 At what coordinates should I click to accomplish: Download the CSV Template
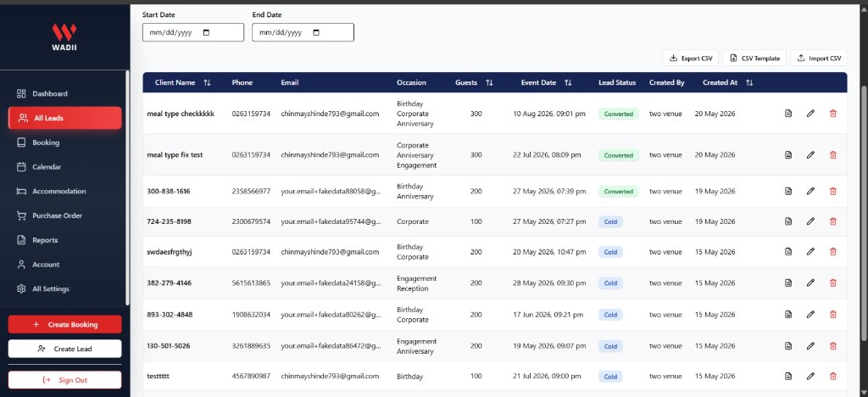pyautogui.click(x=754, y=59)
